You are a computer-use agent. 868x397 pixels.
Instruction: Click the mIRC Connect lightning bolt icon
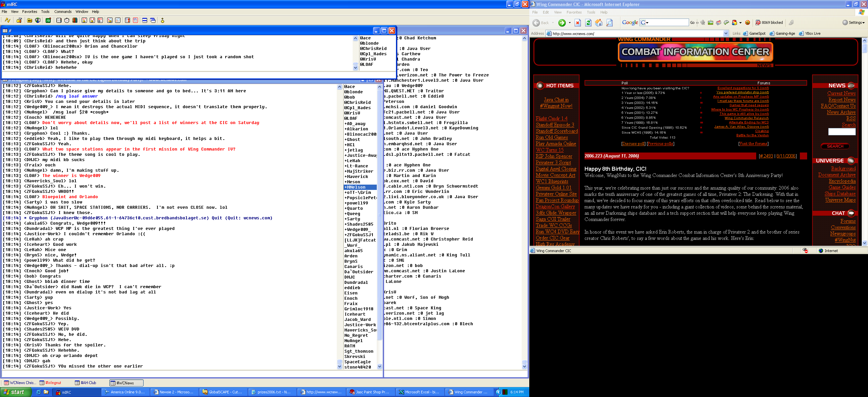[7, 21]
